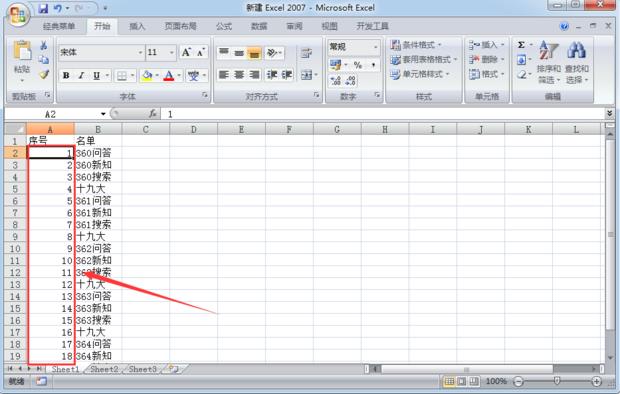Screen dimensions: 620x394
Task: Open 查找和选择 find and select
Action: pyautogui.click(x=577, y=63)
